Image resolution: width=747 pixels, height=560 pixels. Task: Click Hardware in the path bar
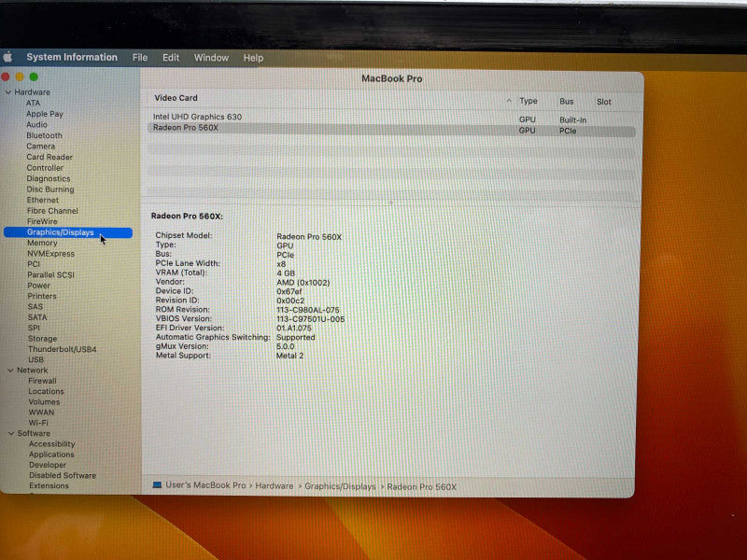click(x=275, y=485)
